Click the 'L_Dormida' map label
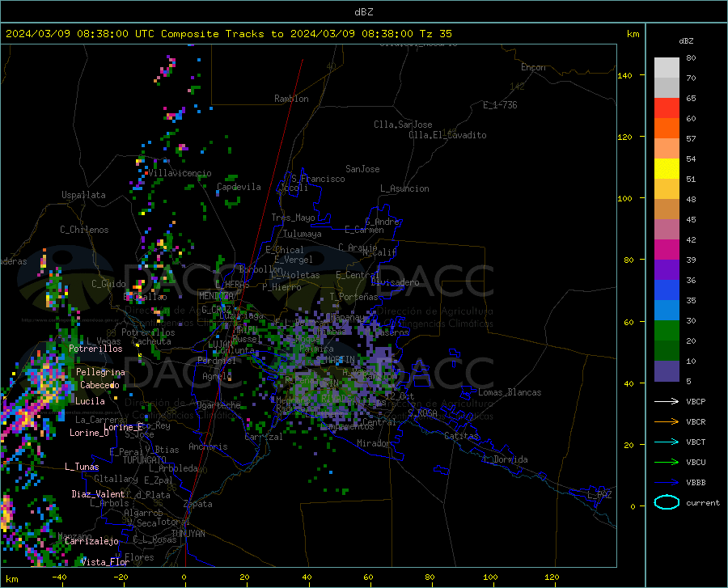Image resolution: width=728 pixels, height=588 pixels. (x=506, y=459)
